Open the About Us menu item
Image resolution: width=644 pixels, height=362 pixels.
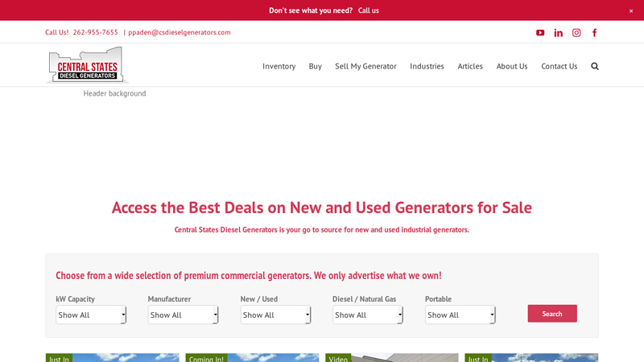pos(512,66)
